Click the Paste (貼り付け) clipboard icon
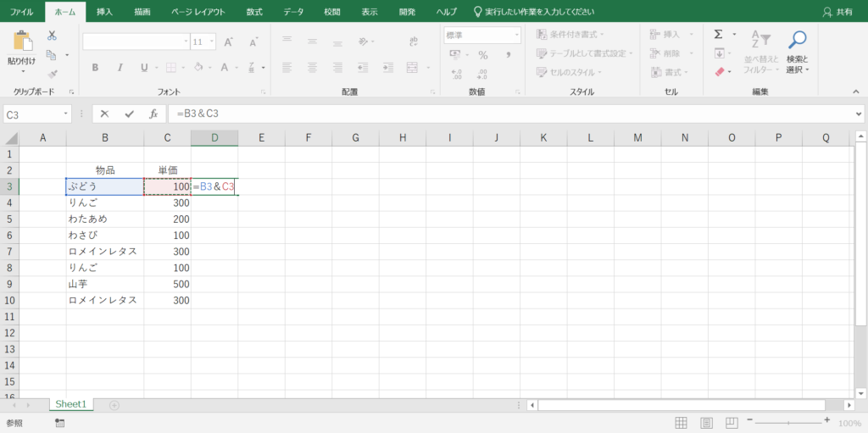The width and height of the screenshot is (868, 433). tap(23, 42)
